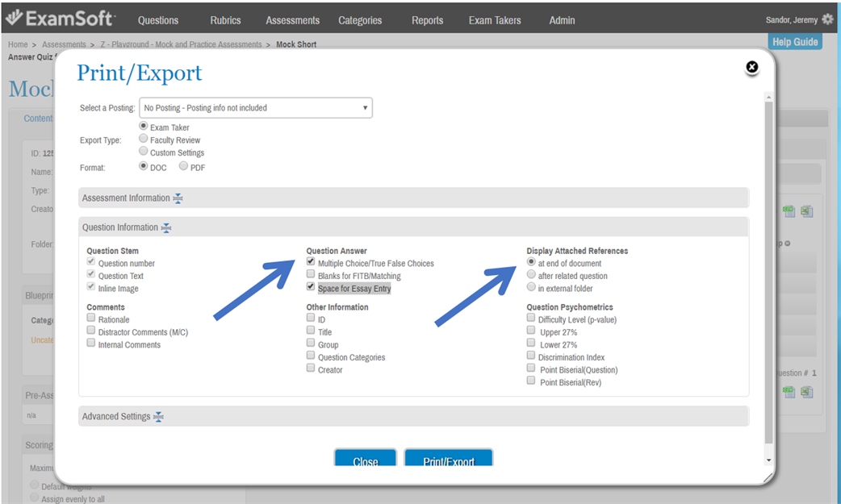Click the Advanced Settings header text
This screenshot has height=504, width=841.
coord(116,416)
